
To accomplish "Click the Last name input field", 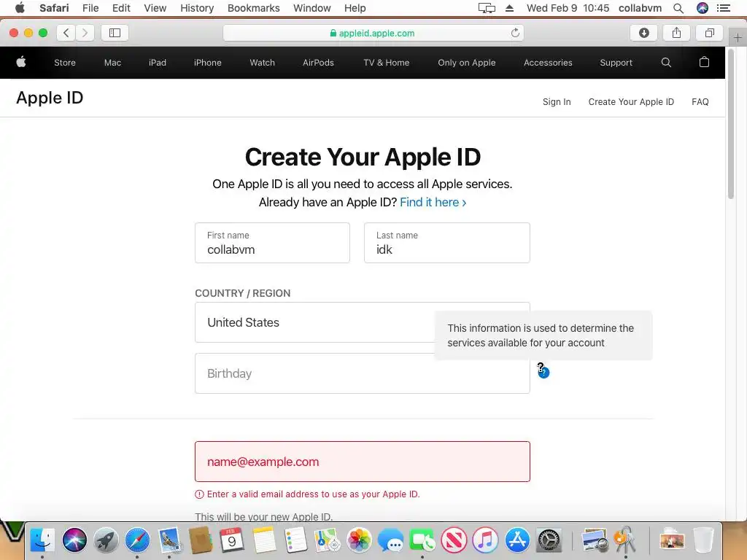I will click(447, 243).
